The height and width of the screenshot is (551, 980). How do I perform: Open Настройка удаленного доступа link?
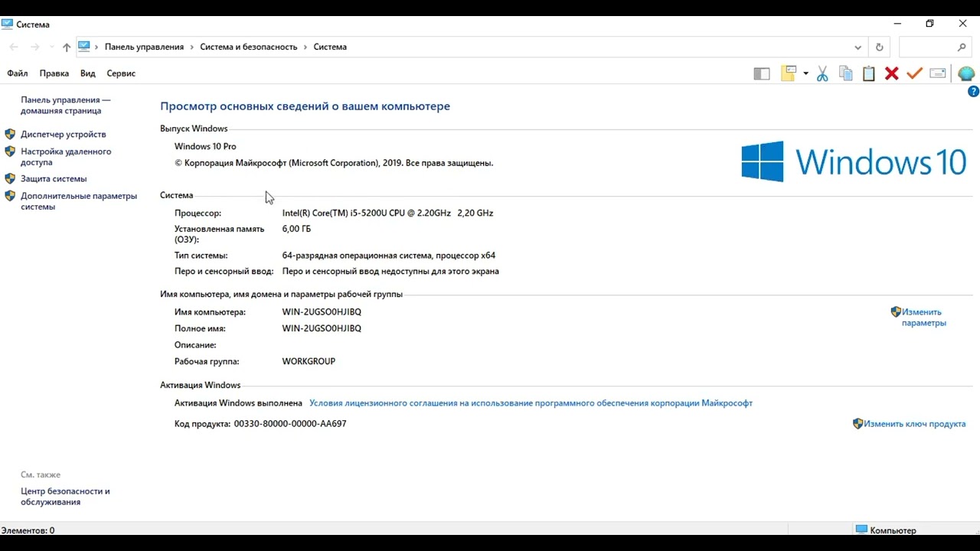(x=66, y=157)
